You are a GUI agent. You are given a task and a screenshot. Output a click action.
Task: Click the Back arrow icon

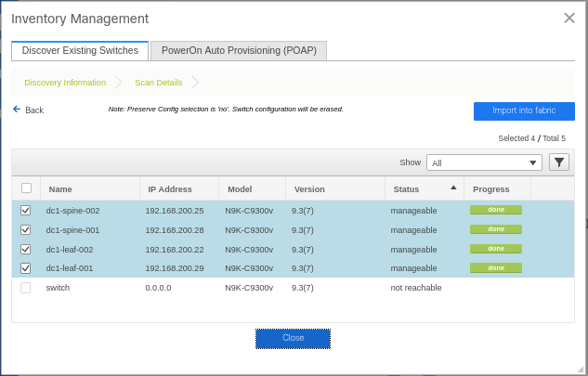[17, 110]
